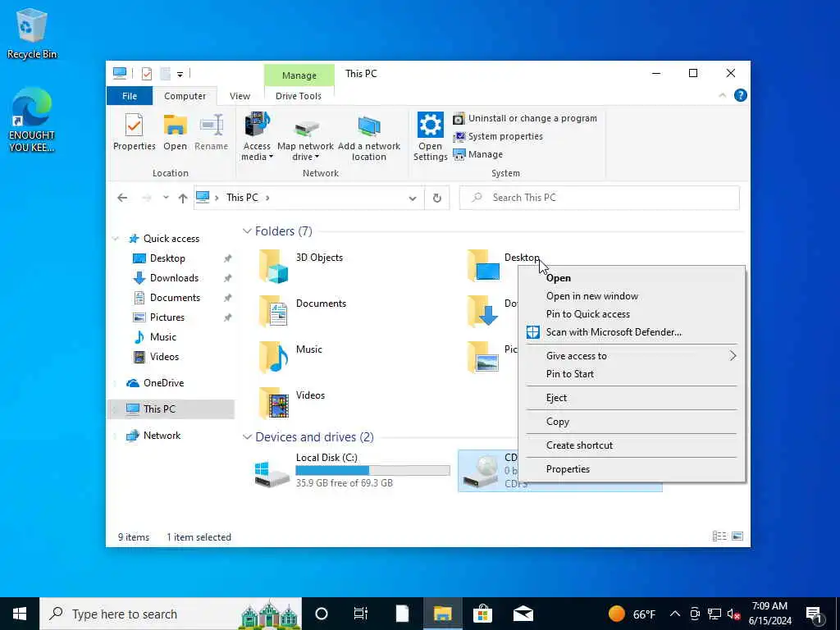Select the Local Disk (C:) drive

(352, 470)
